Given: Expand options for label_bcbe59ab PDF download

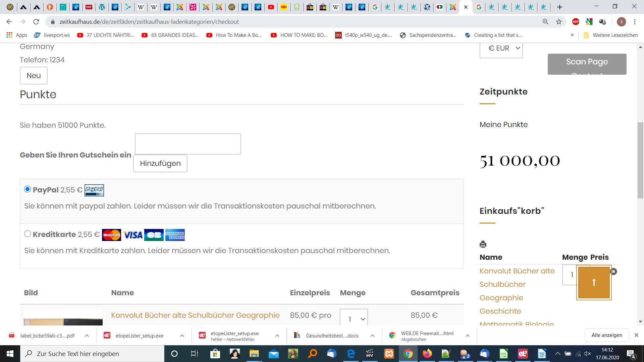Looking at the screenshot, I should 87,336.
